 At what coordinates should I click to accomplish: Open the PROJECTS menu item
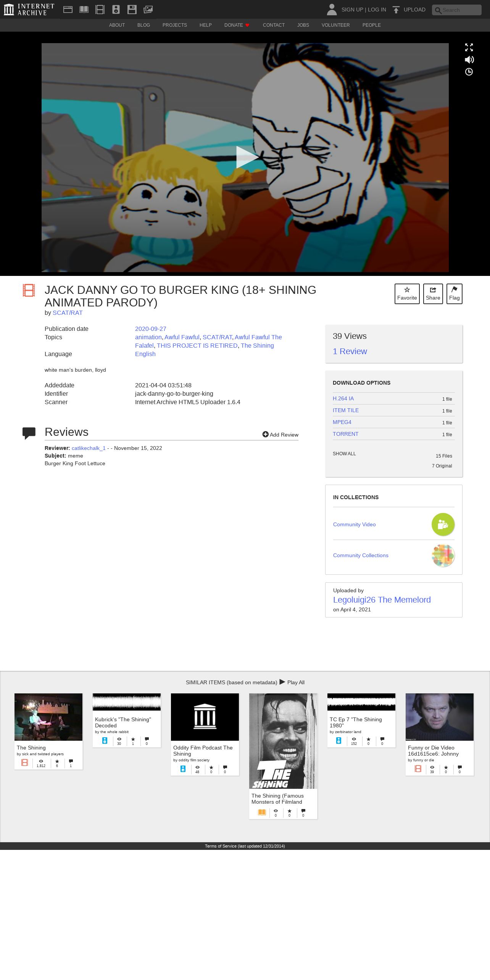175,25
